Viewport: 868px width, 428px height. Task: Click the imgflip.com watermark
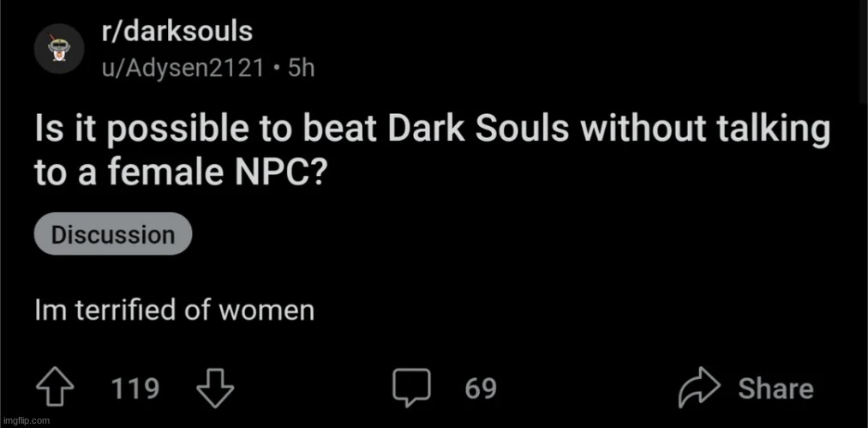[26, 420]
